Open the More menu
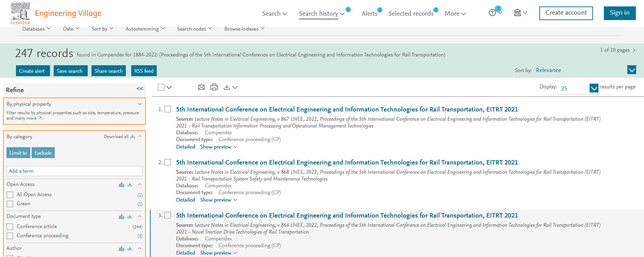The width and height of the screenshot is (644, 257). tap(455, 14)
